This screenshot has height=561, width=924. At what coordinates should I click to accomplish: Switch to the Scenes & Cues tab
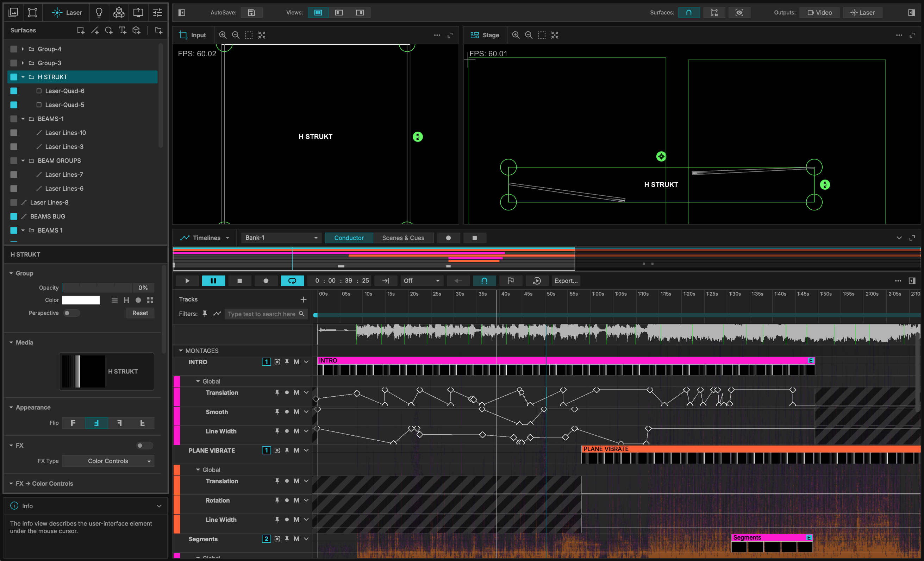click(403, 238)
